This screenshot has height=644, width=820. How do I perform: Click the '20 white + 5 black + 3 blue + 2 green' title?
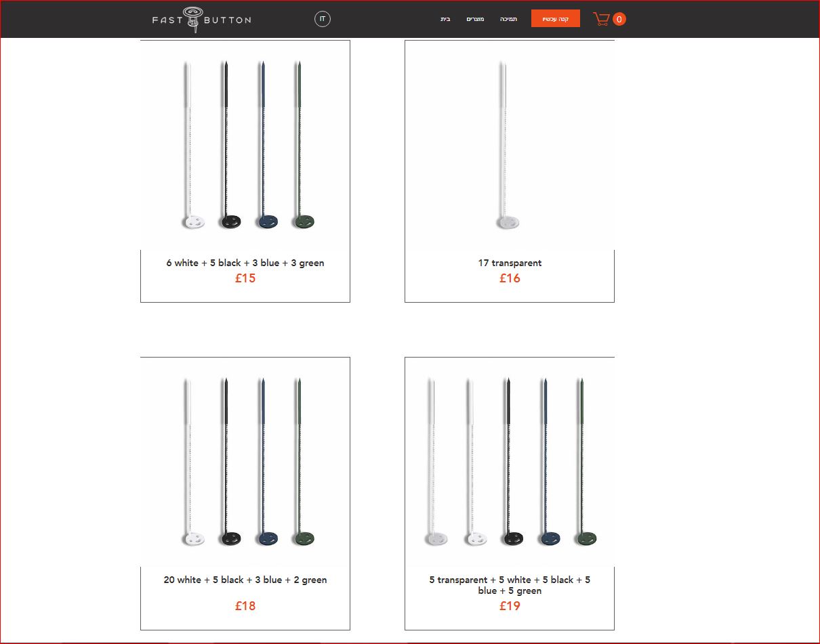click(245, 580)
